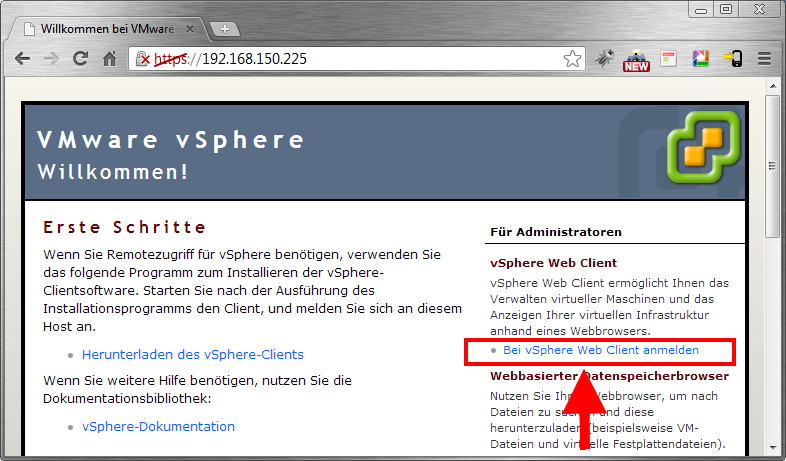Click the address bar URL field
This screenshot has height=461, width=786.
[x=380, y=59]
